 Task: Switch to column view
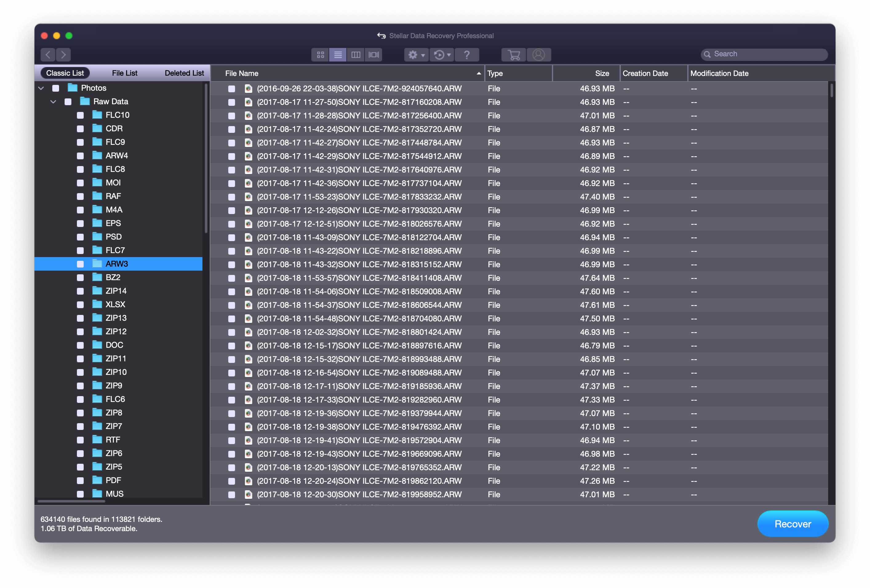[356, 55]
